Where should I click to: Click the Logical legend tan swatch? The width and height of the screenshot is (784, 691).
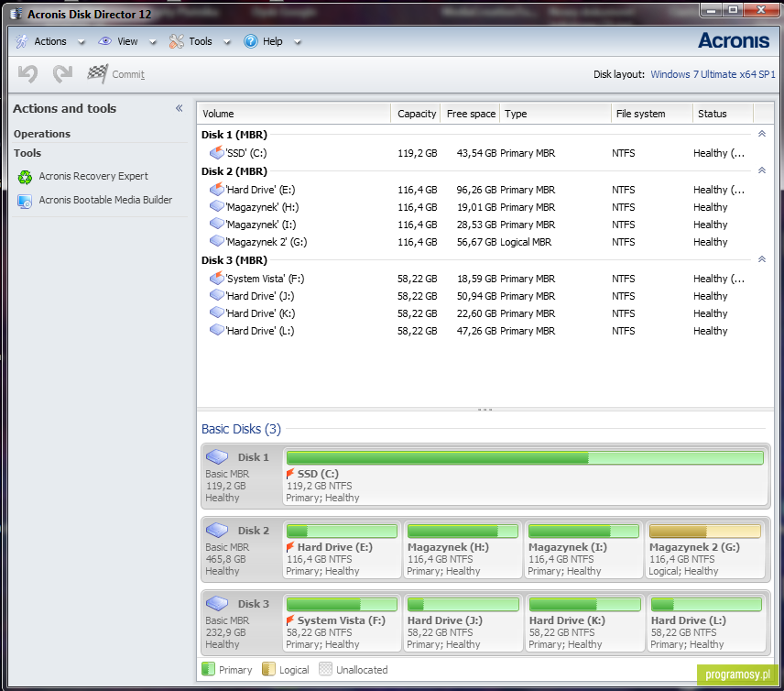tap(268, 669)
